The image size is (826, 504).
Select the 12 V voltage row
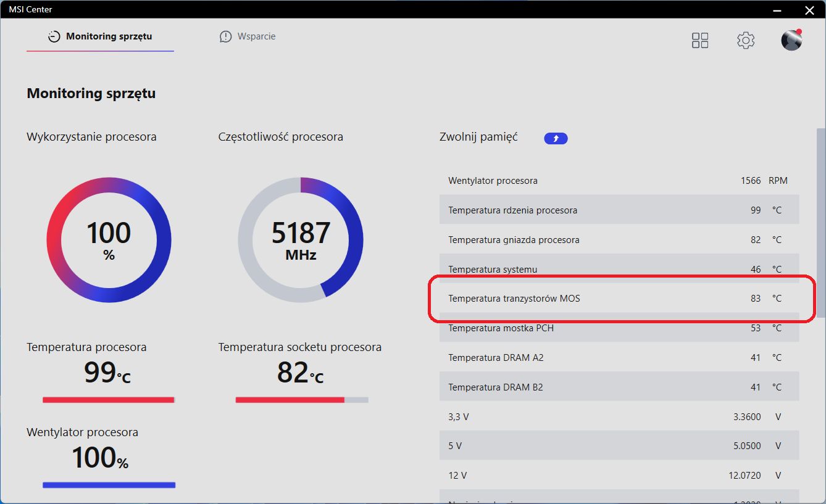(x=619, y=475)
